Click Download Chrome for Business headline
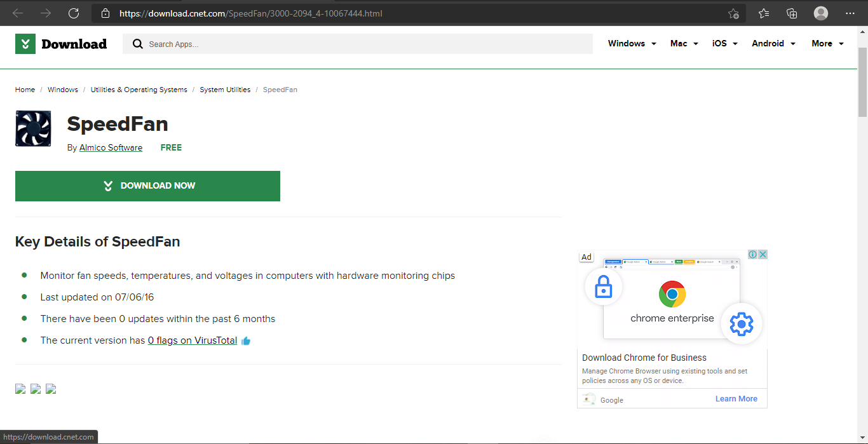 tap(644, 358)
